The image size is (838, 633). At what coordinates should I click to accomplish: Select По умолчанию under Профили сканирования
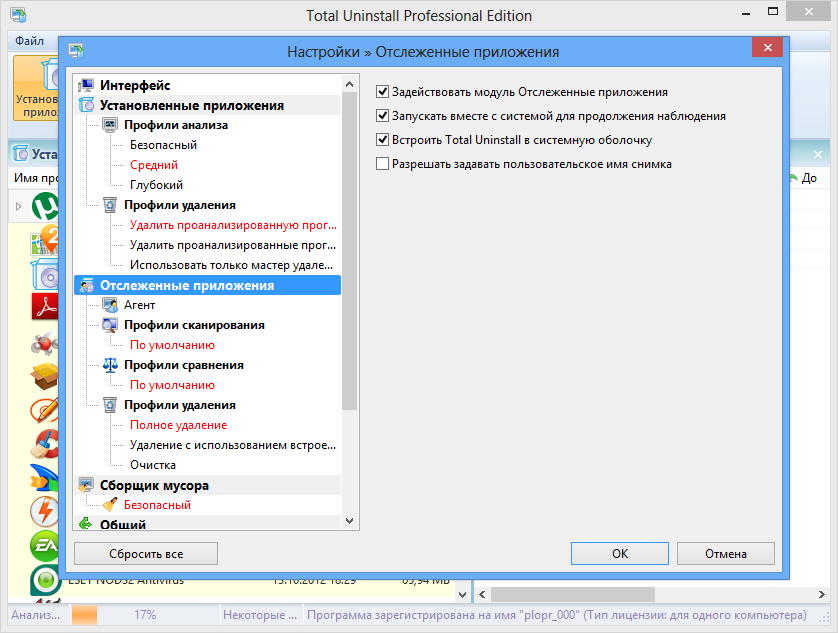pyautogui.click(x=172, y=345)
